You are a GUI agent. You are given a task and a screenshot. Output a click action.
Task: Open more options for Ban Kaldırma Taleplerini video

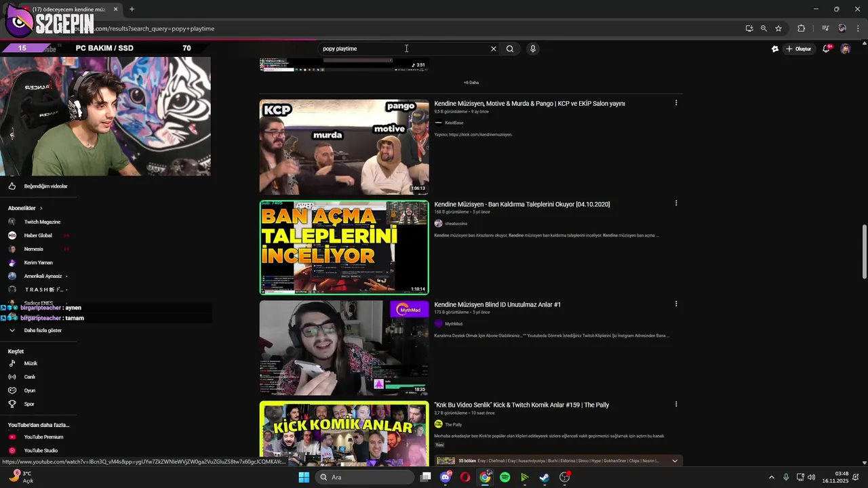tap(676, 203)
